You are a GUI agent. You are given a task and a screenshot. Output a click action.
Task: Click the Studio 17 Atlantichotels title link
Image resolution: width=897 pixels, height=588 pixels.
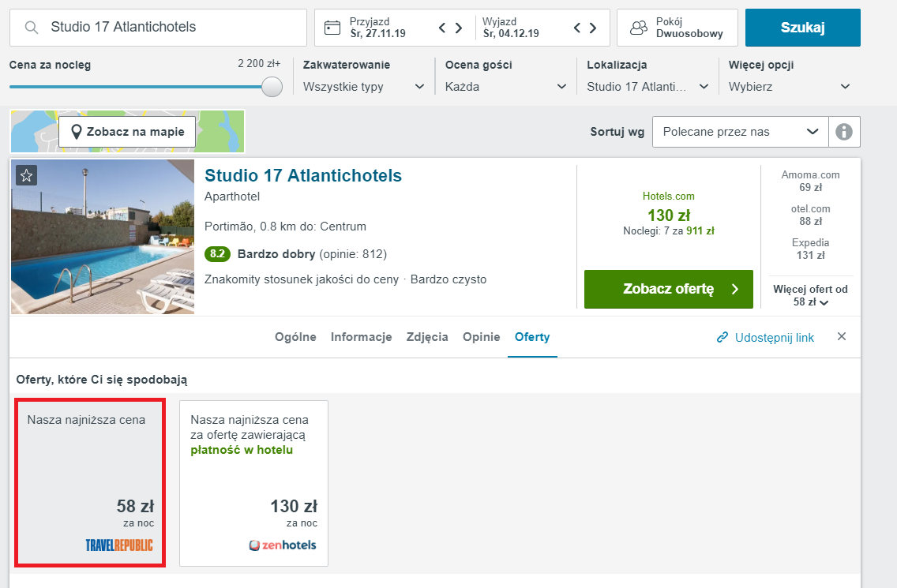(x=303, y=175)
